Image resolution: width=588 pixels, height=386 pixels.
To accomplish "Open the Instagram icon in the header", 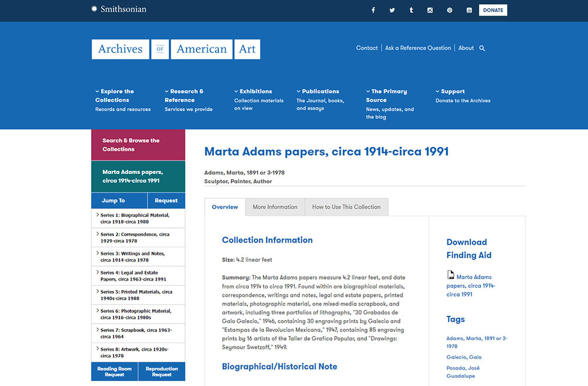I will pos(430,10).
